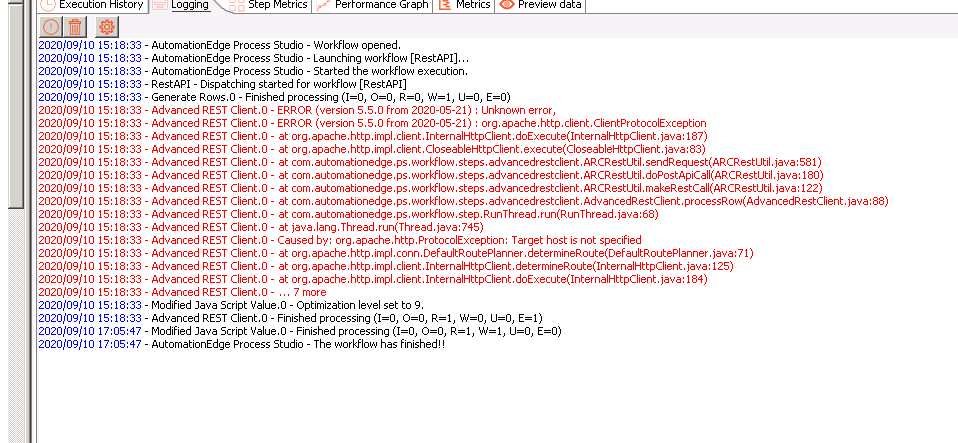
Task: Select the CloseableHttpClient.execute stack line
Action: coord(372,149)
